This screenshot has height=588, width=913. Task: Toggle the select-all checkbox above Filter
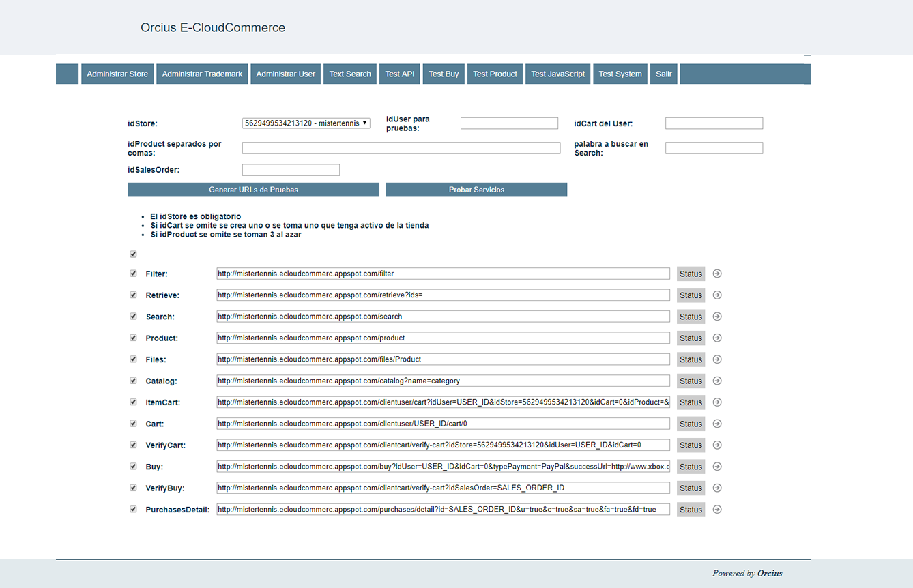pyautogui.click(x=133, y=254)
